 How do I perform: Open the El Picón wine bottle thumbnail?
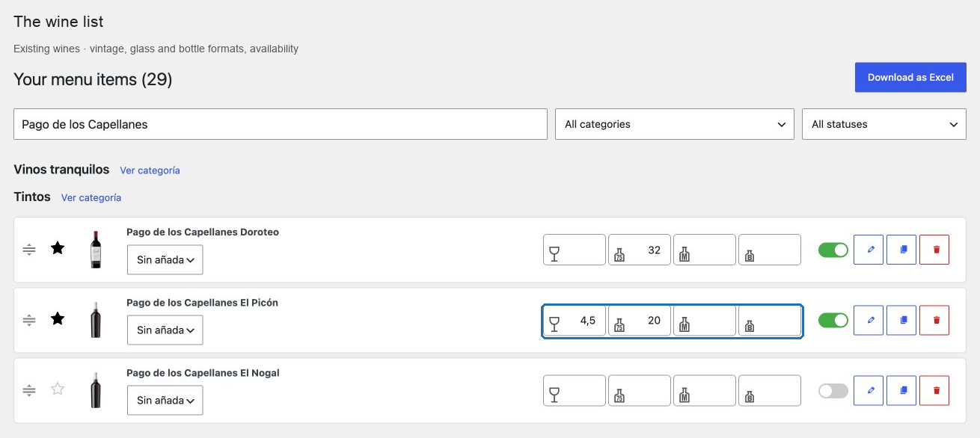point(96,320)
